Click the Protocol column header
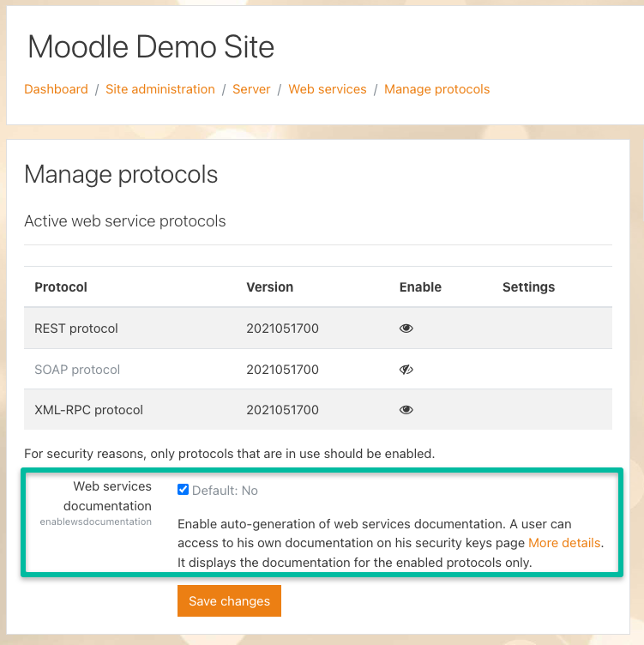Viewport: 644px width, 645px height. pos(61,287)
